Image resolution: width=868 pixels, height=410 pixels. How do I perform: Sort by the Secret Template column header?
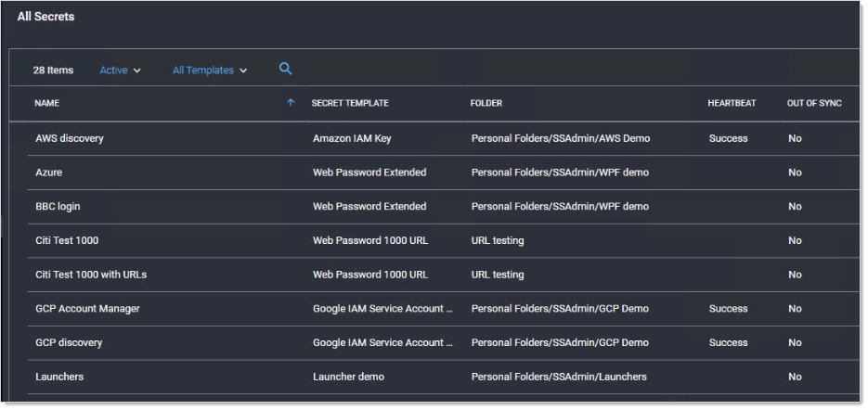point(349,104)
